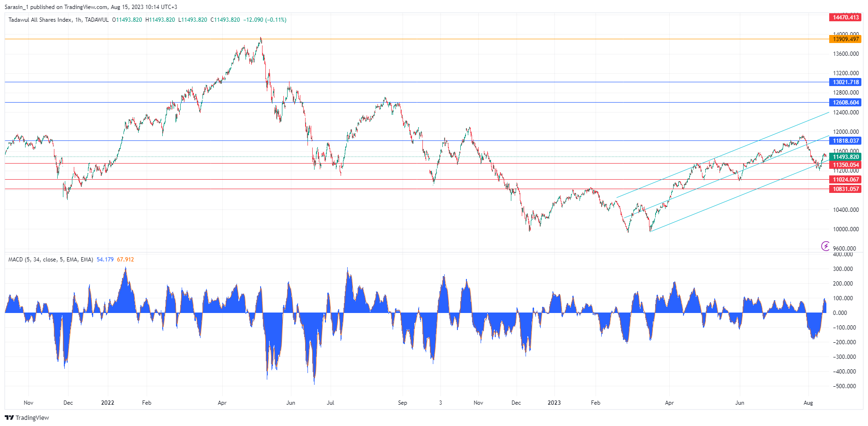Click the 300.000 MACD axis tick

click(843, 269)
